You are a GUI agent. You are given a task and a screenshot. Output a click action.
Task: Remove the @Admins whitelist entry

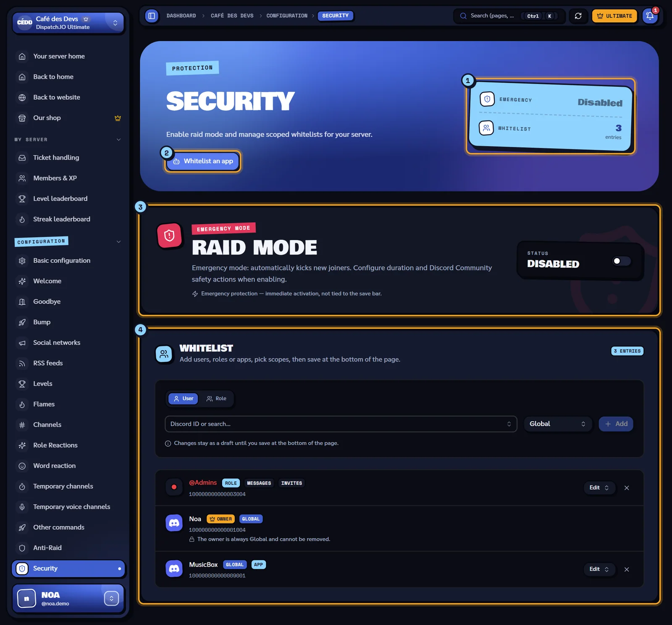[627, 488]
